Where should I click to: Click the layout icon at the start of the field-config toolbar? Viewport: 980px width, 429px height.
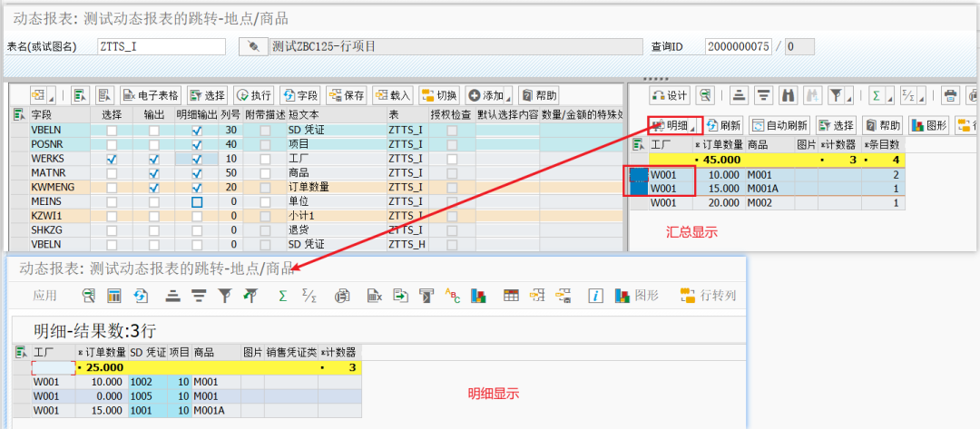39,95
